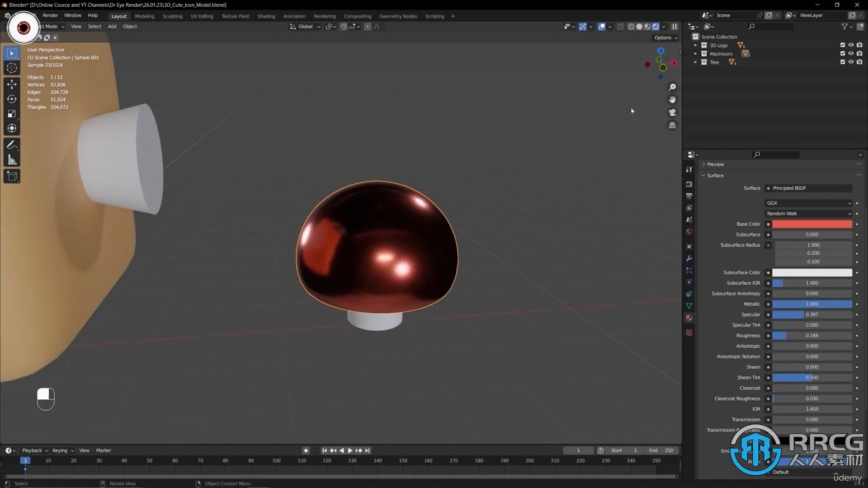Viewport: 868px width, 488px height.
Task: Open the GGX distribution dropdown
Action: coord(808,203)
